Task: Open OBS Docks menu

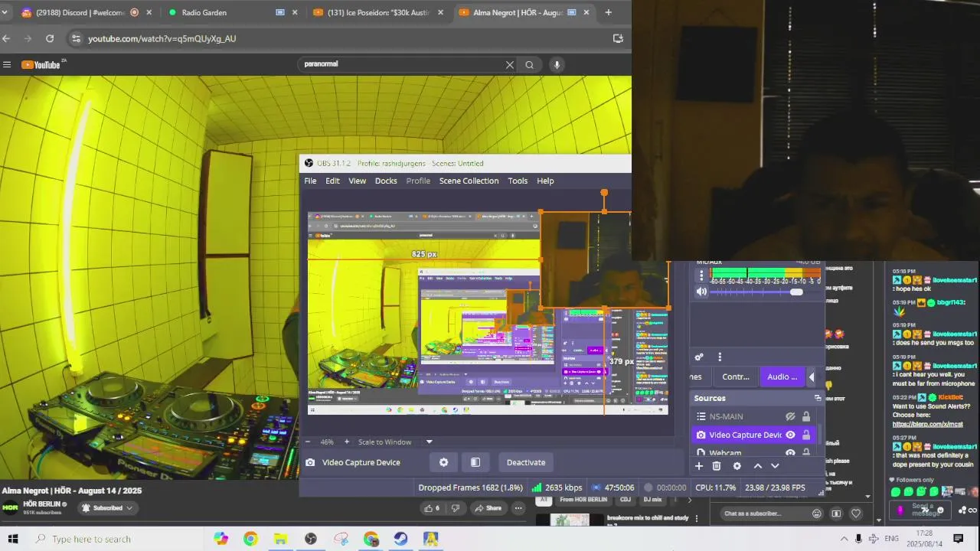Action: point(386,181)
